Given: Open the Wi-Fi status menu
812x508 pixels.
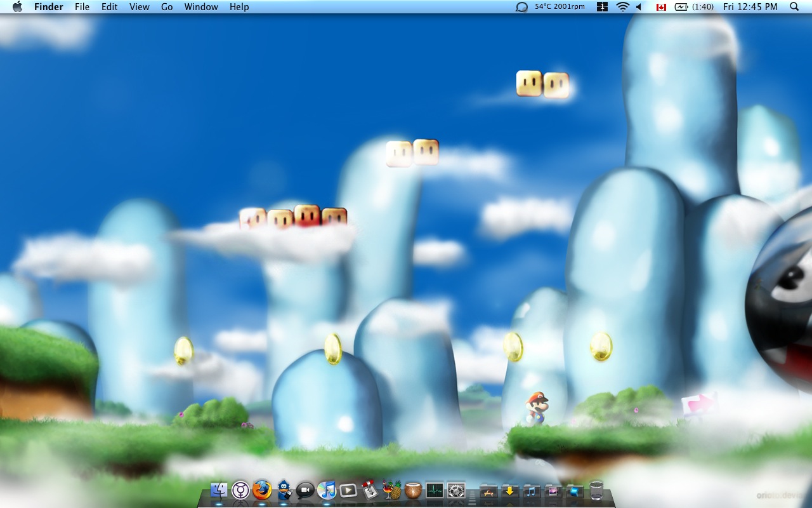Looking at the screenshot, I should [x=623, y=7].
